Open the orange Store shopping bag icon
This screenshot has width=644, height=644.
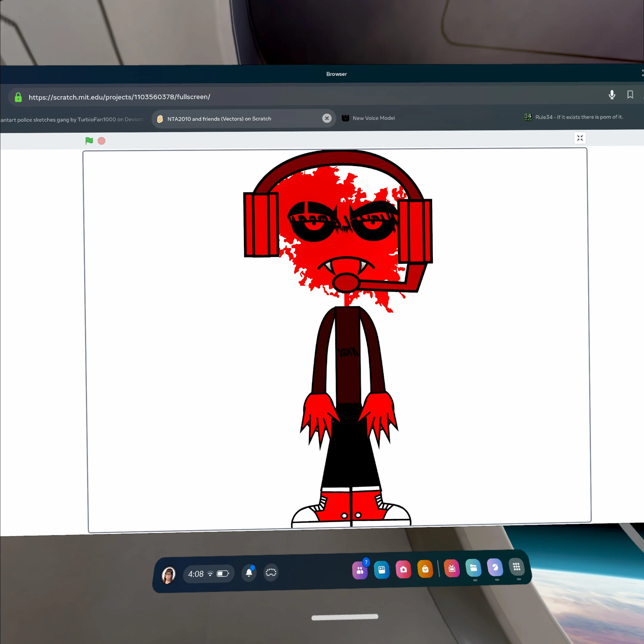tap(425, 569)
